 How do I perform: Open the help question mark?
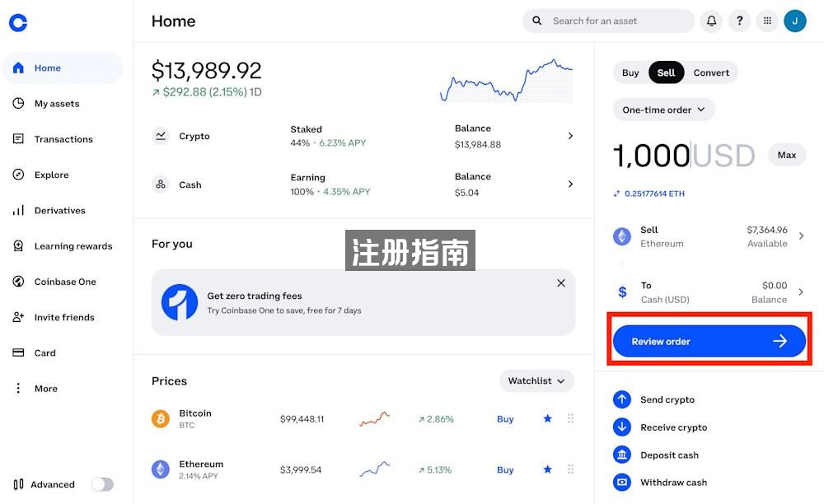[x=739, y=21]
